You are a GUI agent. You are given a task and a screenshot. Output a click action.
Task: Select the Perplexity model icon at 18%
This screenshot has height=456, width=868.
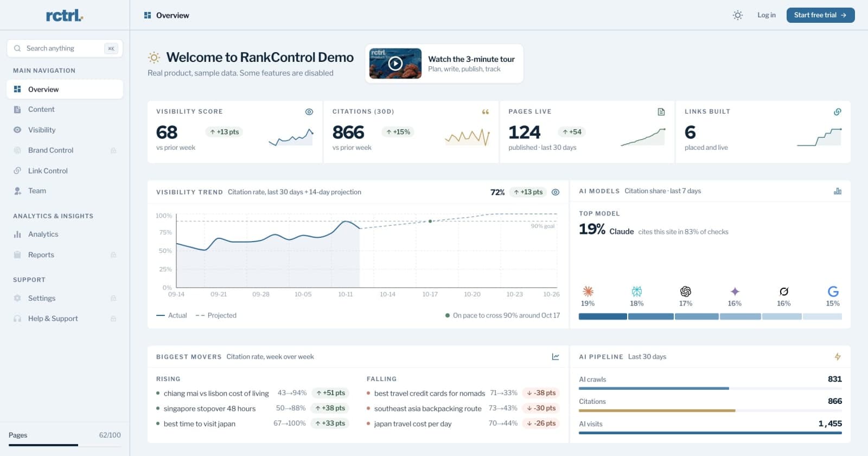point(637,292)
